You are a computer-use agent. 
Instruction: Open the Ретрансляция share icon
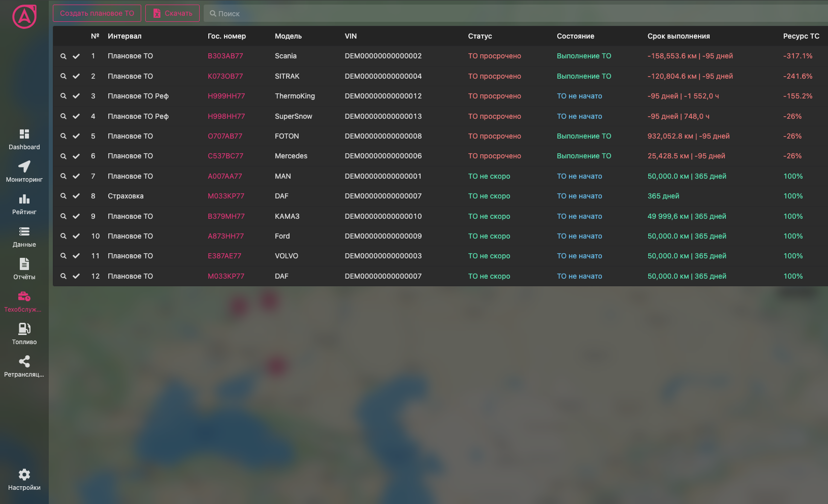[24, 362]
